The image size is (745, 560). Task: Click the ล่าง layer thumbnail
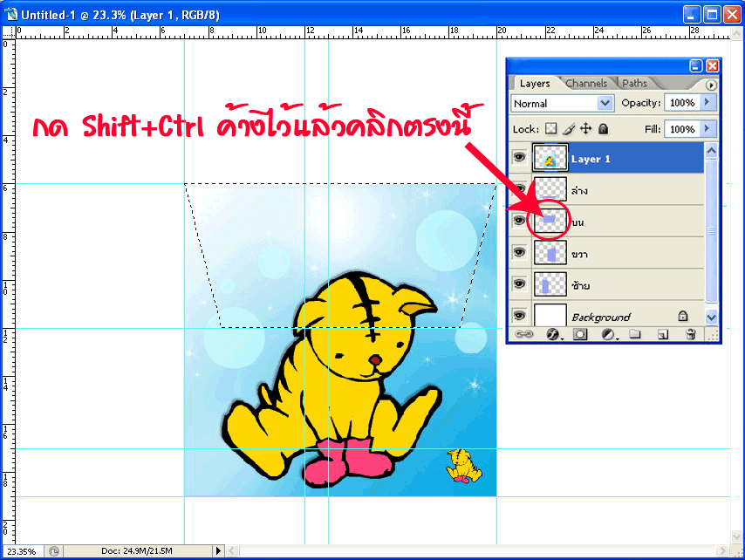pyautogui.click(x=550, y=189)
